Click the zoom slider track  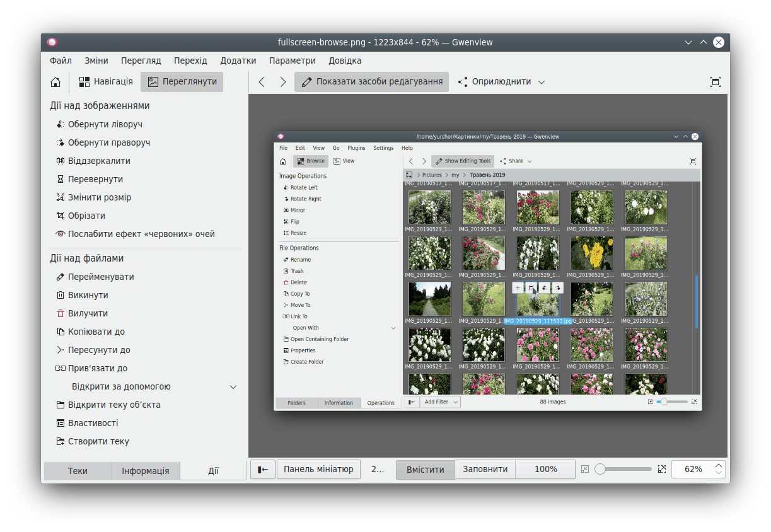625,469
